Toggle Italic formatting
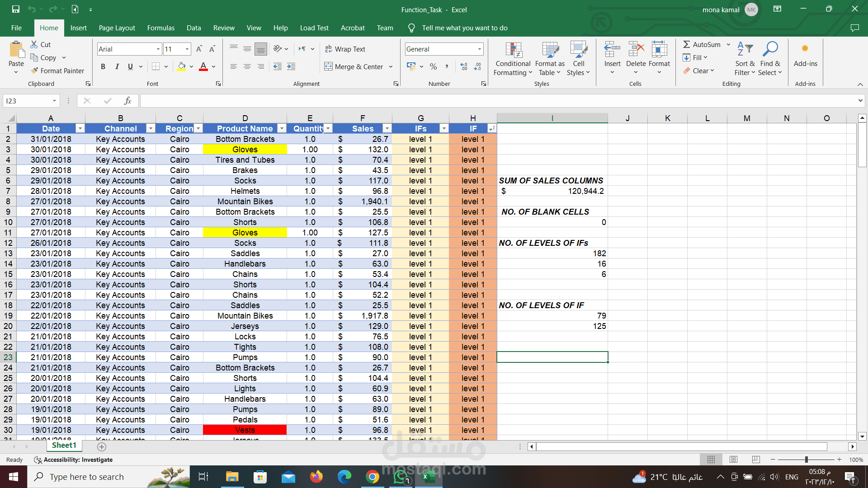The width and height of the screenshot is (868, 488). 117,66
